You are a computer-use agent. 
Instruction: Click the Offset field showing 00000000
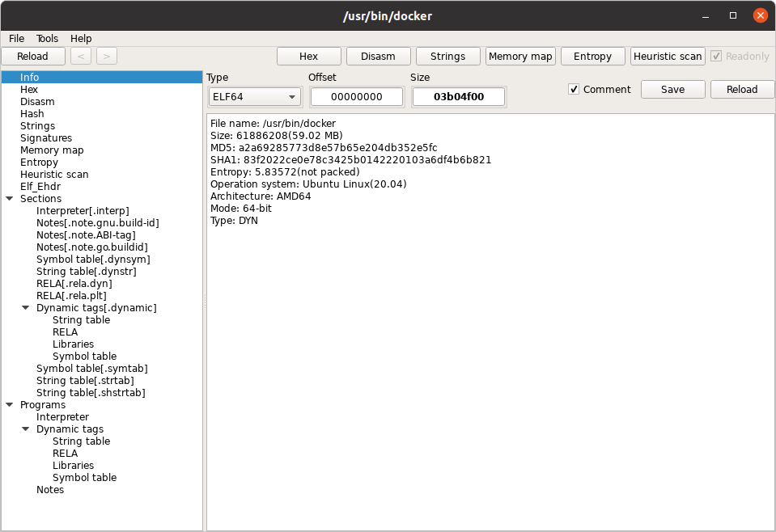pos(357,97)
